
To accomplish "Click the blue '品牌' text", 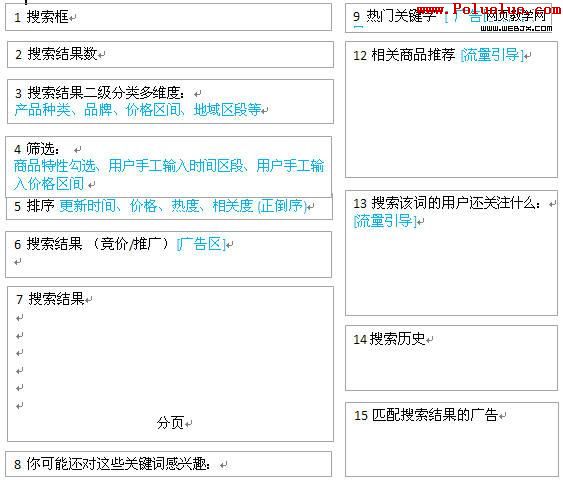I will (98, 110).
